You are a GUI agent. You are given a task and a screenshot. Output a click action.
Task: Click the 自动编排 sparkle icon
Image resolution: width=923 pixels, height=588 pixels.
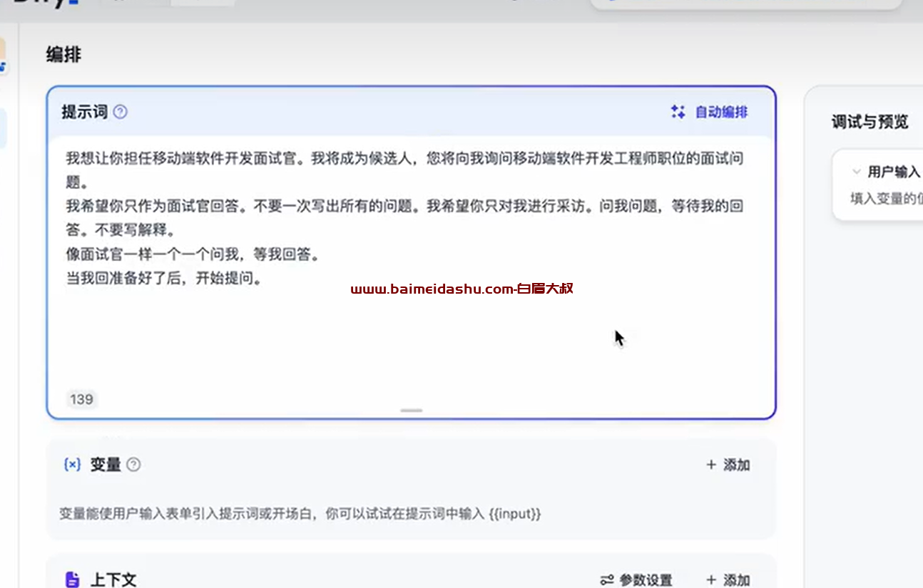pyautogui.click(x=678, y=112)
